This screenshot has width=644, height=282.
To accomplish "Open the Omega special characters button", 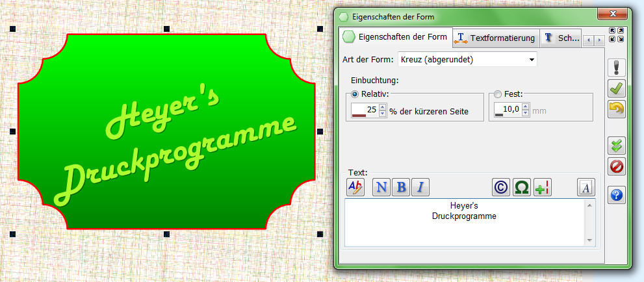I will click(x=521, y=187).
